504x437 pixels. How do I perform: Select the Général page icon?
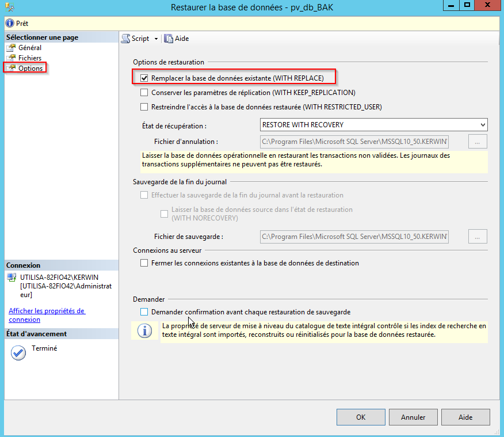[x=11, y=48]
